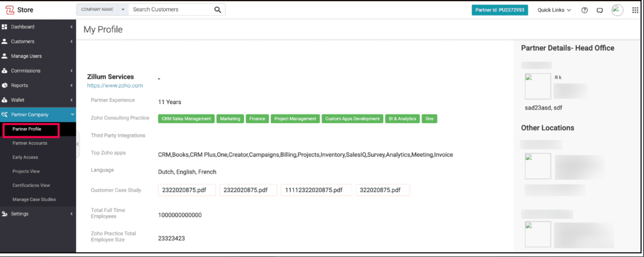
Task: Click the 23323423 employee size value
Action: point(171,238)
